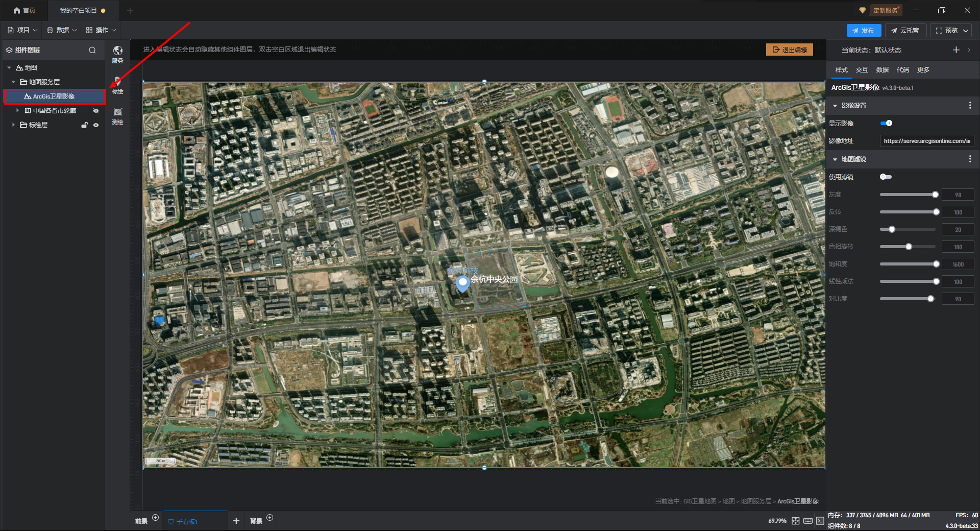Click the 预览 preview button

[x=946, y=31]
